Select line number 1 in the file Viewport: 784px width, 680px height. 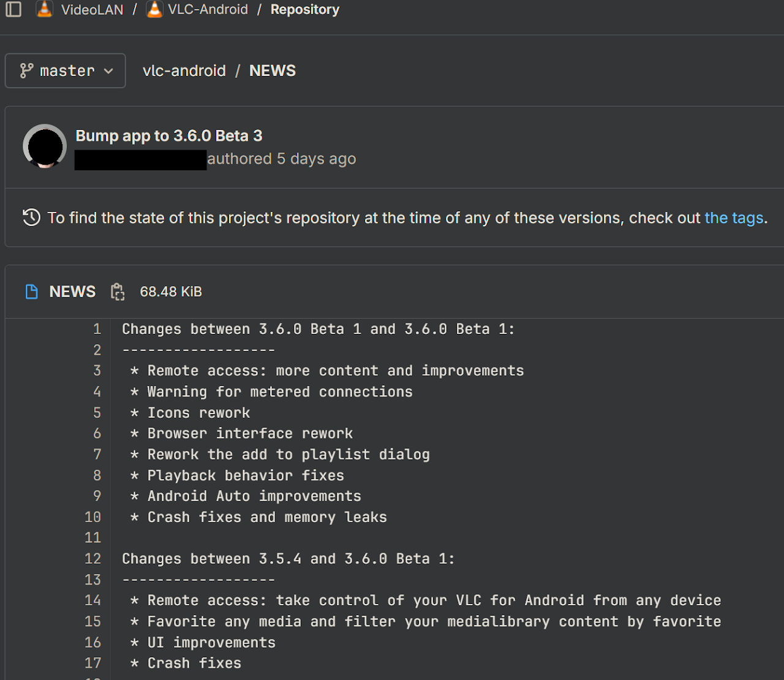click(x=97, y=329)
